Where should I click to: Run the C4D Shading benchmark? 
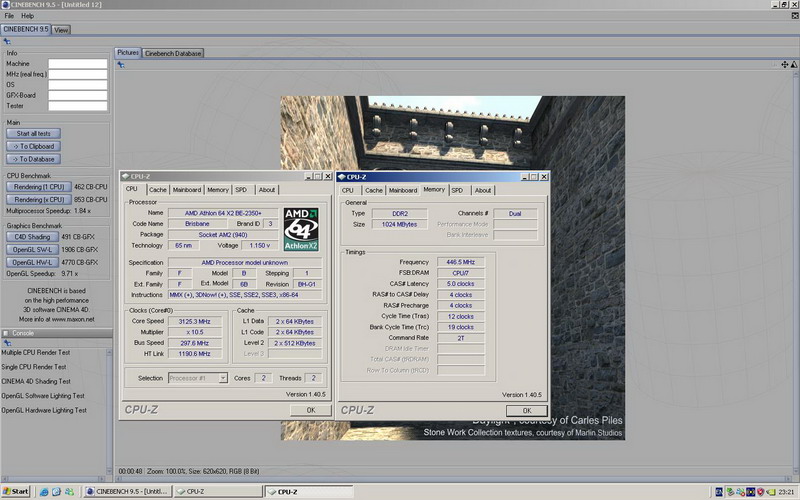[x=32, y=237]
